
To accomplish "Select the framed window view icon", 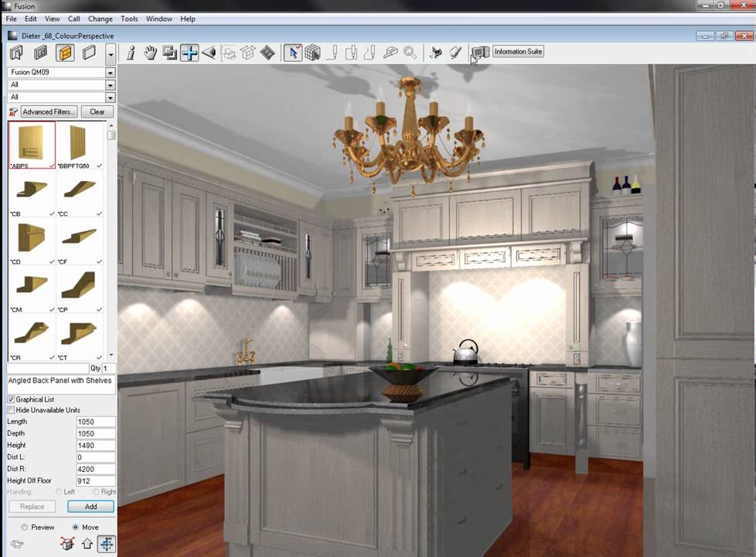I will (41, 53).
